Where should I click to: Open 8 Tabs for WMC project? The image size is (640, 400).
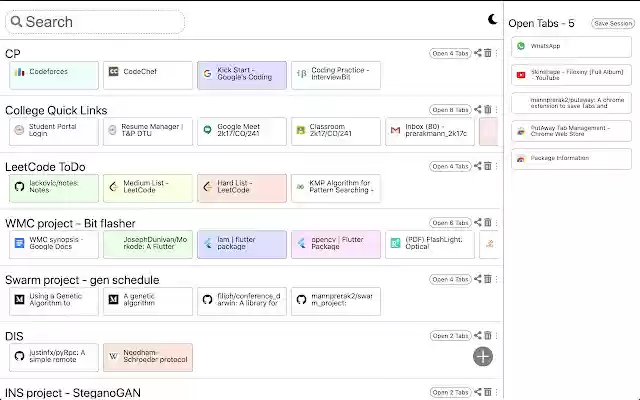(450, 223)
